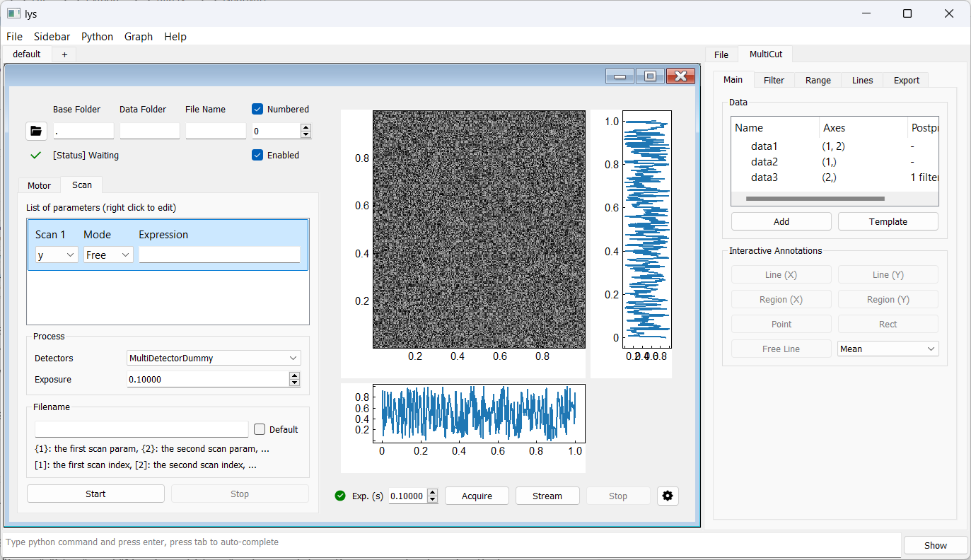Click the Template button

[x=888, y=221]
